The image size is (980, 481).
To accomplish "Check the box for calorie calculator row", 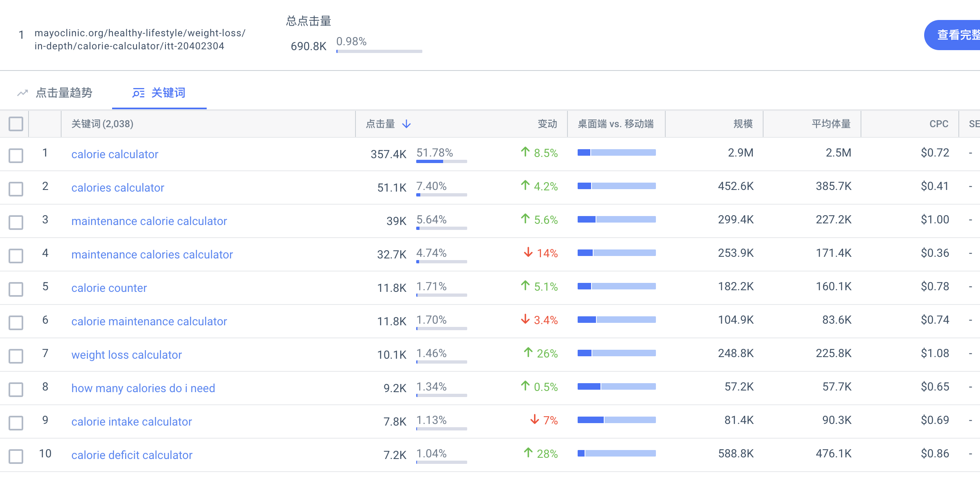I will tap(16, 155).
